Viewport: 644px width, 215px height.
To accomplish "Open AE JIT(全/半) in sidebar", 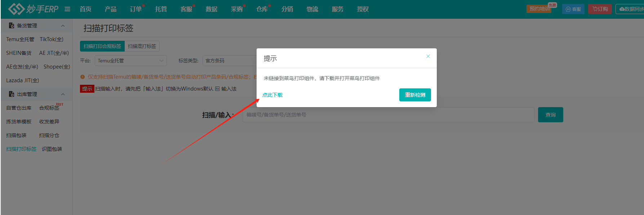I will (x=54, y=53).
